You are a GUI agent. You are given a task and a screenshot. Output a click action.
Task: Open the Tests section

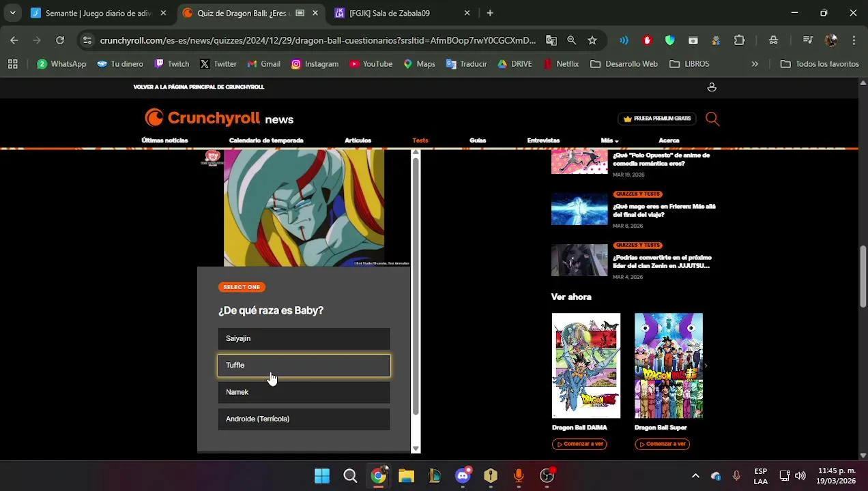[x=420, y=140]
